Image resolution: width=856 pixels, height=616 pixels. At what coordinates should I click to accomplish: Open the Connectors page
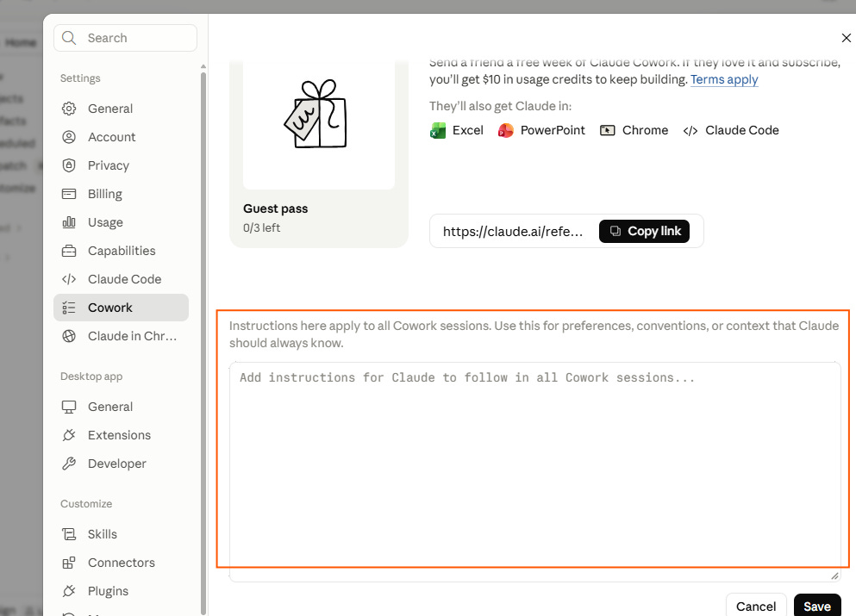point(122,563)
